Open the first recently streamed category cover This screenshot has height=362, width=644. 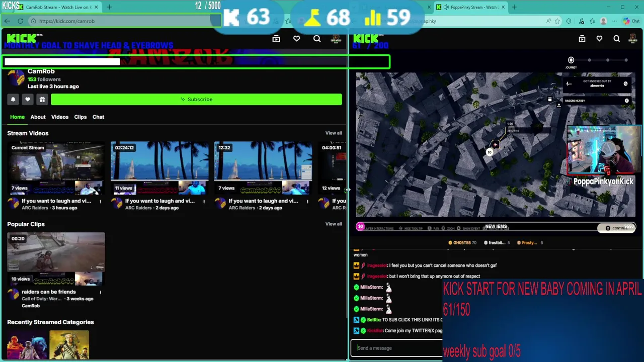click(x=27, y=346)
